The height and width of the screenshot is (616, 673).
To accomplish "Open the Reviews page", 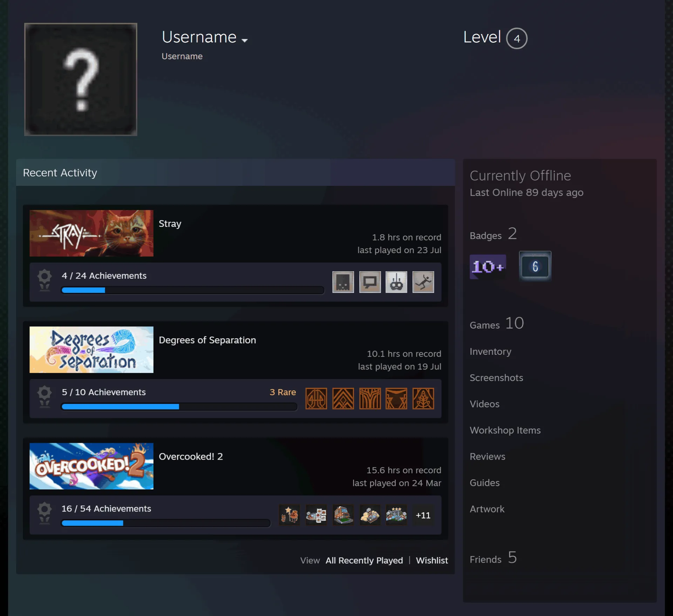I will coord(488,456).
